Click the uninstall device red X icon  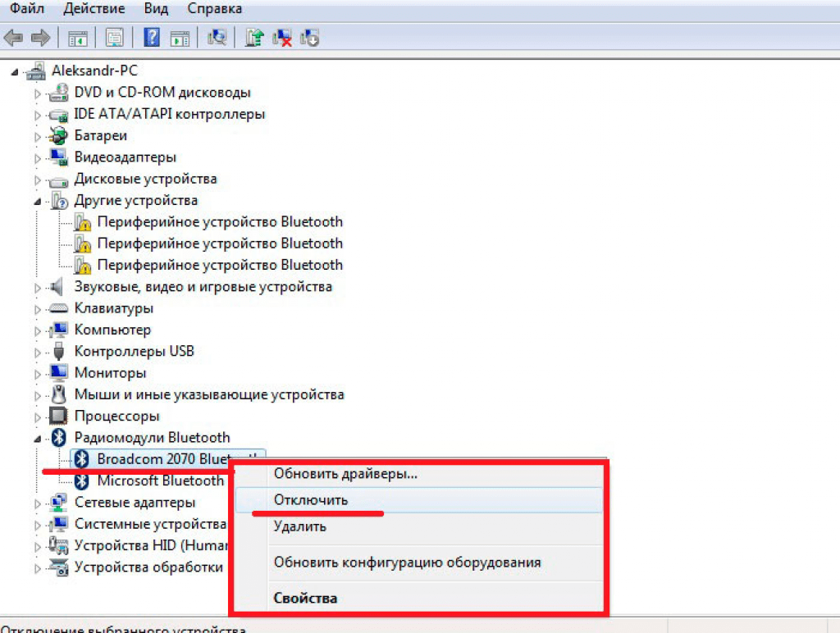pos(282,38)
